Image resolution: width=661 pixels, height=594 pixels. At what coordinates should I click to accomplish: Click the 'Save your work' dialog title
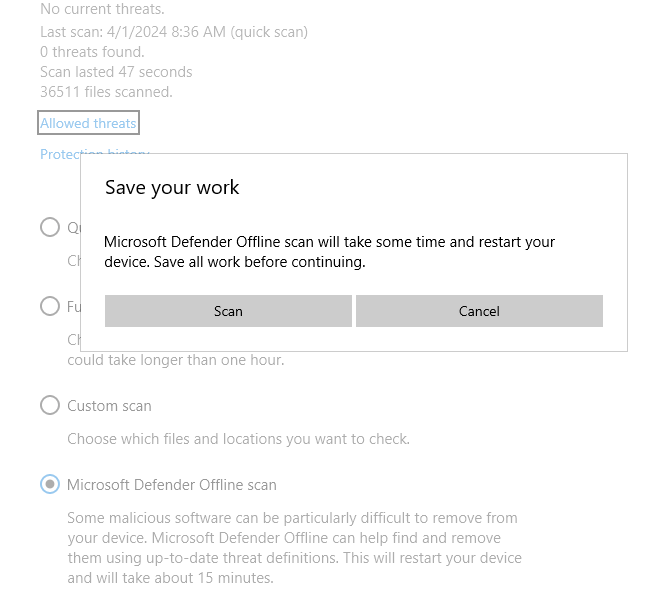click(x=172, y=187)
